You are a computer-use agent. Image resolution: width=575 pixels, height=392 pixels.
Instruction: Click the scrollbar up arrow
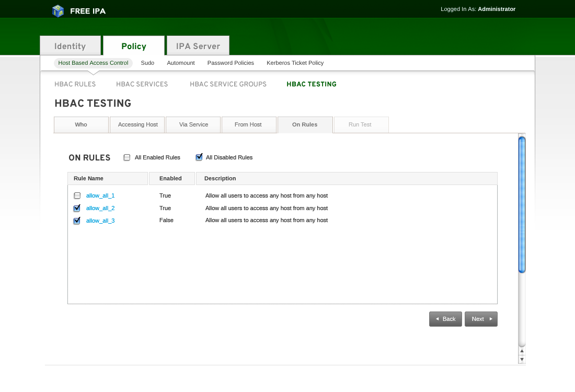pos(522,351)
